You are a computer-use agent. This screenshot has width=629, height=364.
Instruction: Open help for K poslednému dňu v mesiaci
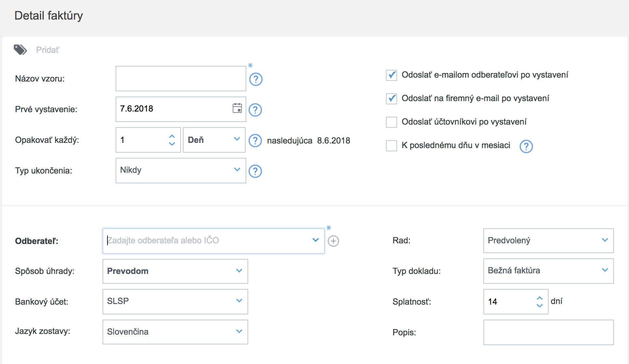[526, 146]
